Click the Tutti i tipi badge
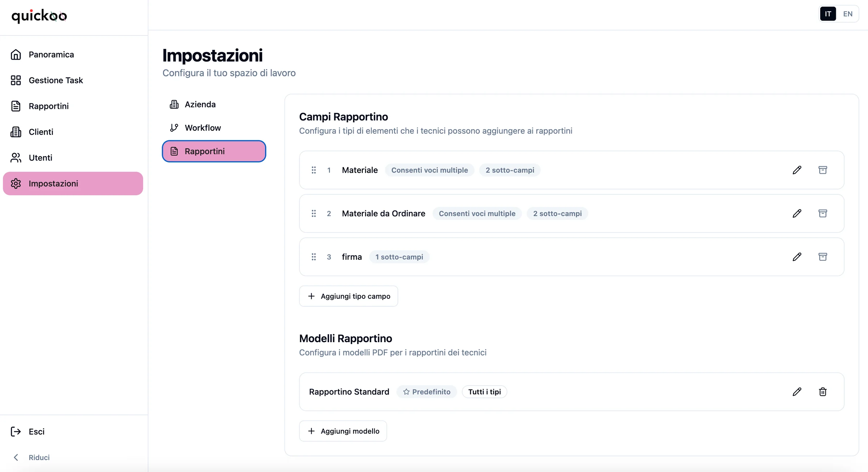 (485, 392)
